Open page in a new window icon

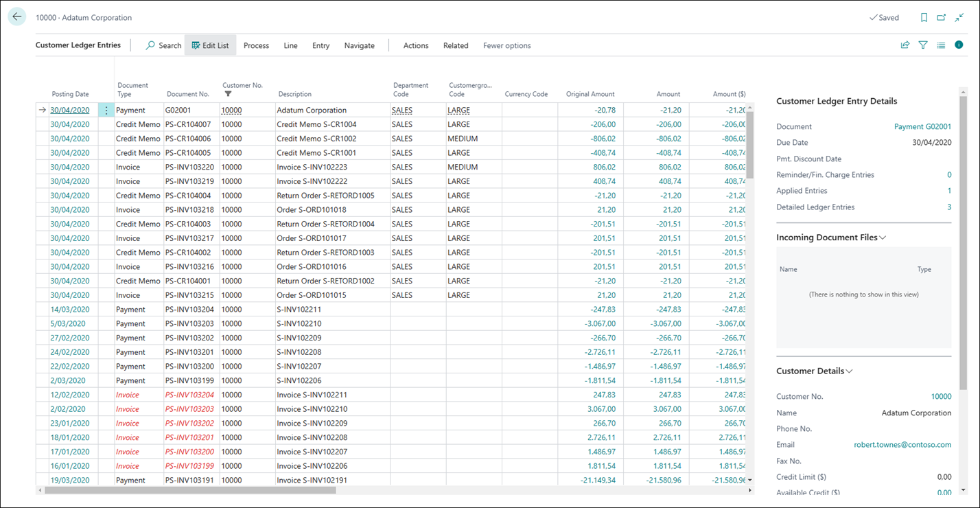(941, 17)
